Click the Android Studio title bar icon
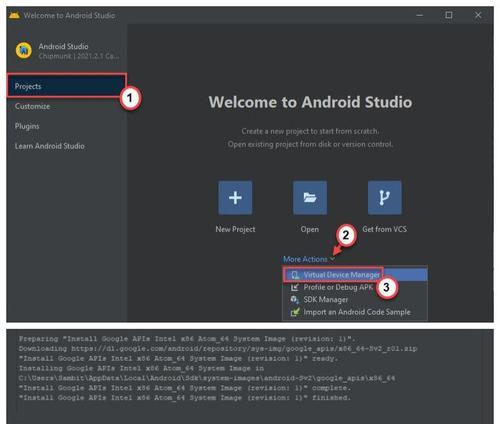 coord(14,15)
